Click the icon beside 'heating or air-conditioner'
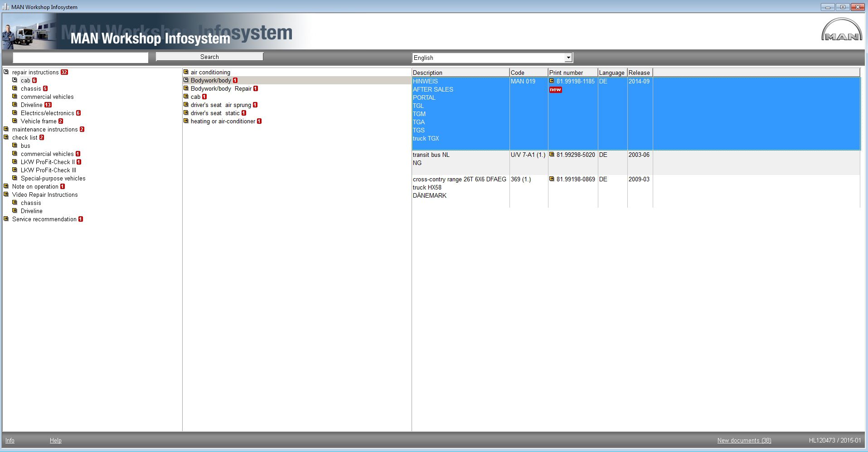Viewport: 868px width, 452px height. coord(186,121)
